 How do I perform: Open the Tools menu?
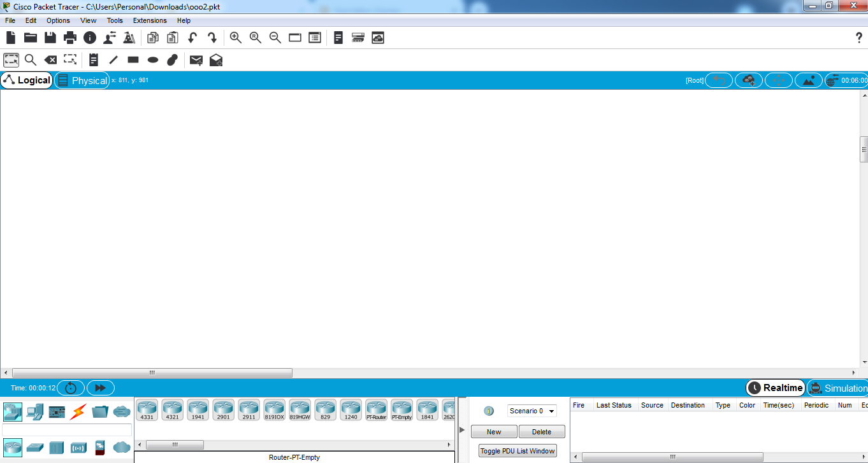pos(115,20)
